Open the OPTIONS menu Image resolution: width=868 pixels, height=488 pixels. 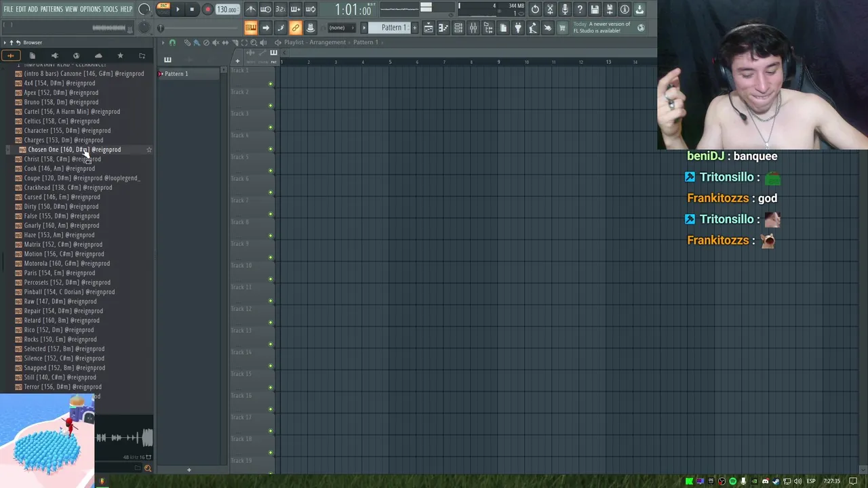pyautogui.click(x=90, y=9)
